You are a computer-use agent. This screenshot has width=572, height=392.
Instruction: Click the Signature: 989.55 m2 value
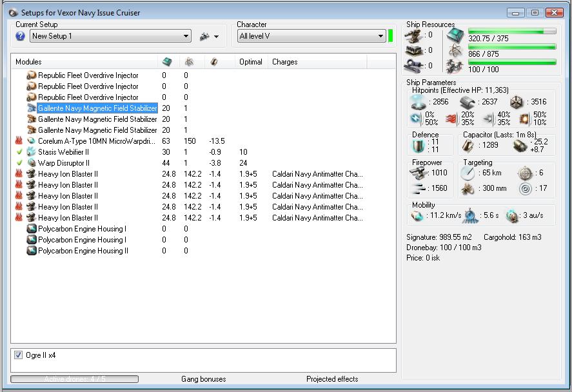point(455,237)
